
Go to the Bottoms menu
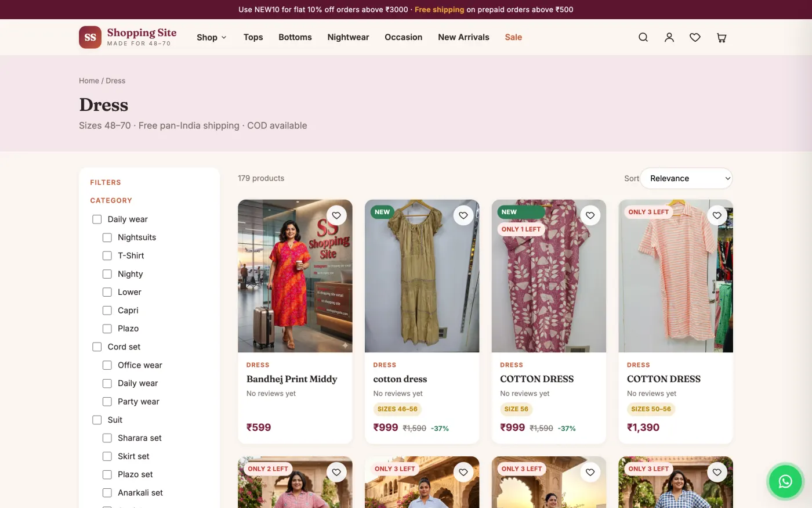point(295,37)
